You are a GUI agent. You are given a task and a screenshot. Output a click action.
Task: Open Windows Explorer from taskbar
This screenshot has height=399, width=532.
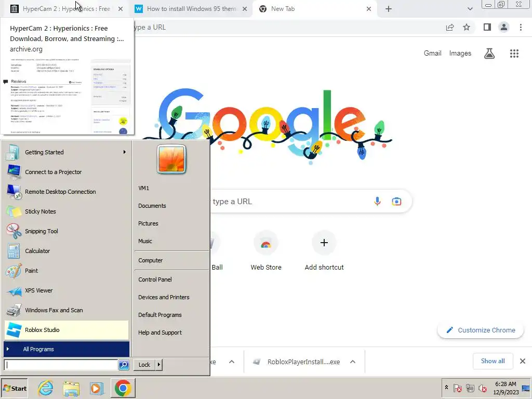point(71,388)
